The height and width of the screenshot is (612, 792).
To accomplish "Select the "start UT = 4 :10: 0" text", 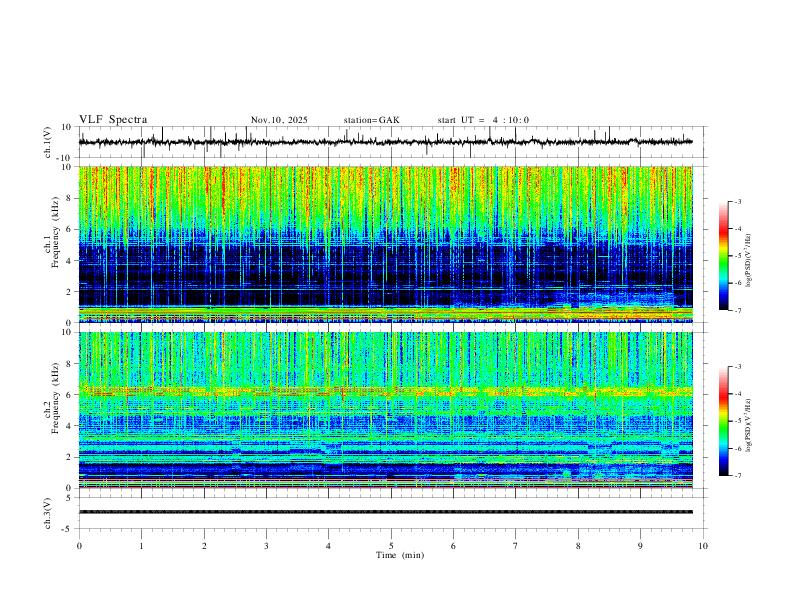I will tap(483, 120).
